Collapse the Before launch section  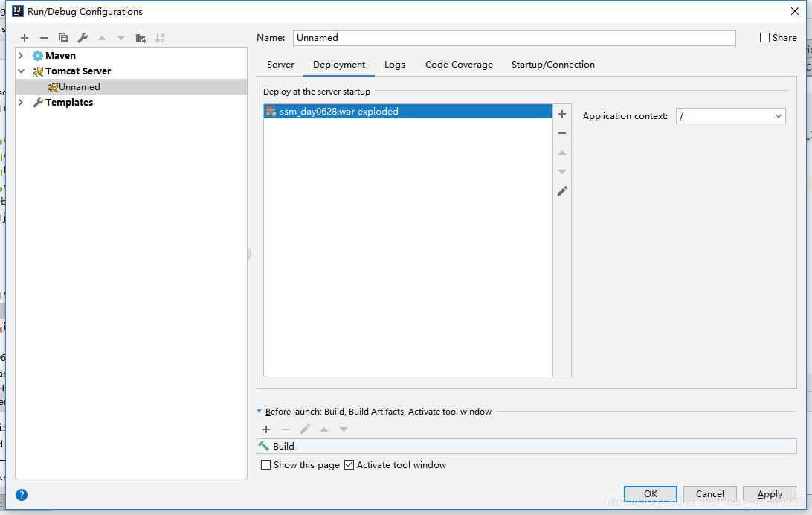(259, 412)
